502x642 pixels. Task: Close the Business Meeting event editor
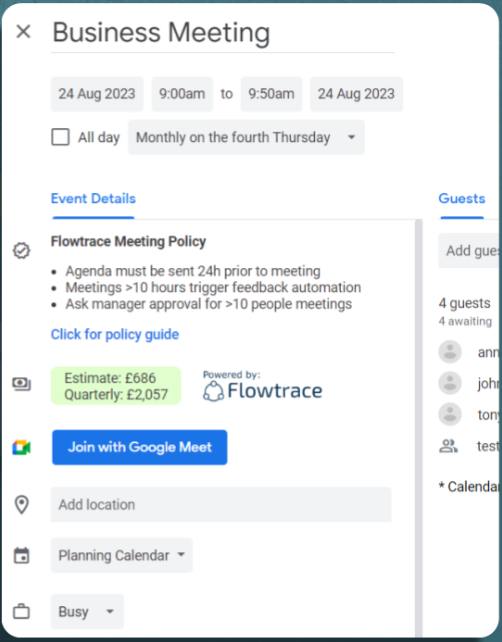point(23,32)
